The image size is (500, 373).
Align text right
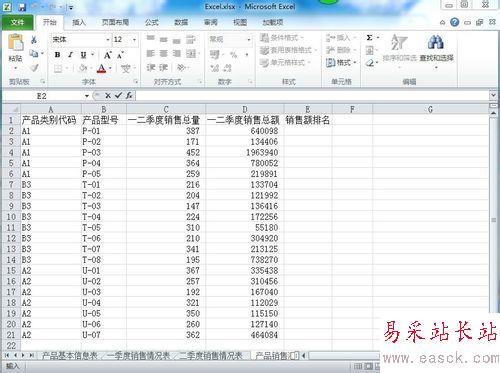(x=176, y=53)
